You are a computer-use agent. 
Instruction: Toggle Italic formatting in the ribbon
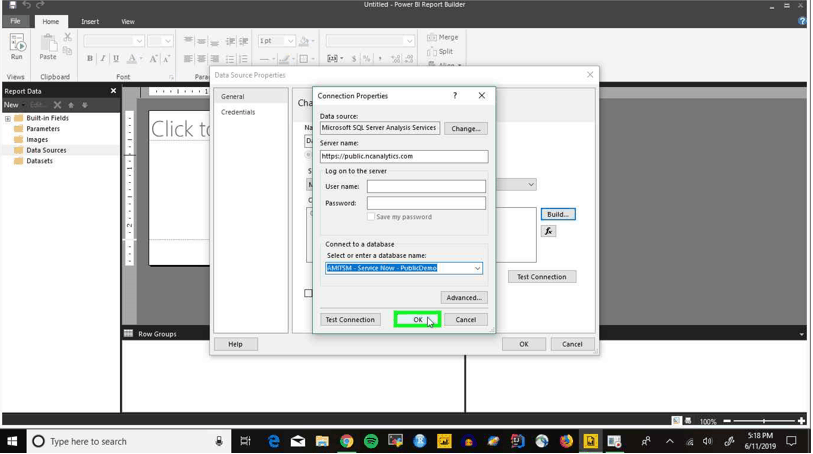click(x=103, y=59)
